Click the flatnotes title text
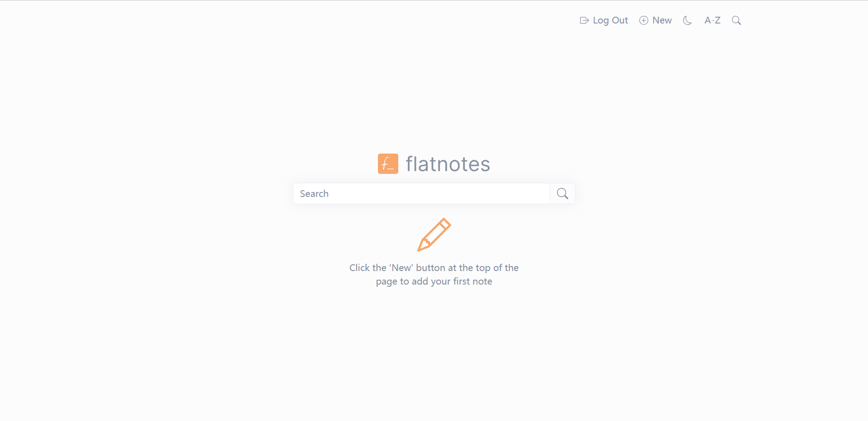 (448, 164)
